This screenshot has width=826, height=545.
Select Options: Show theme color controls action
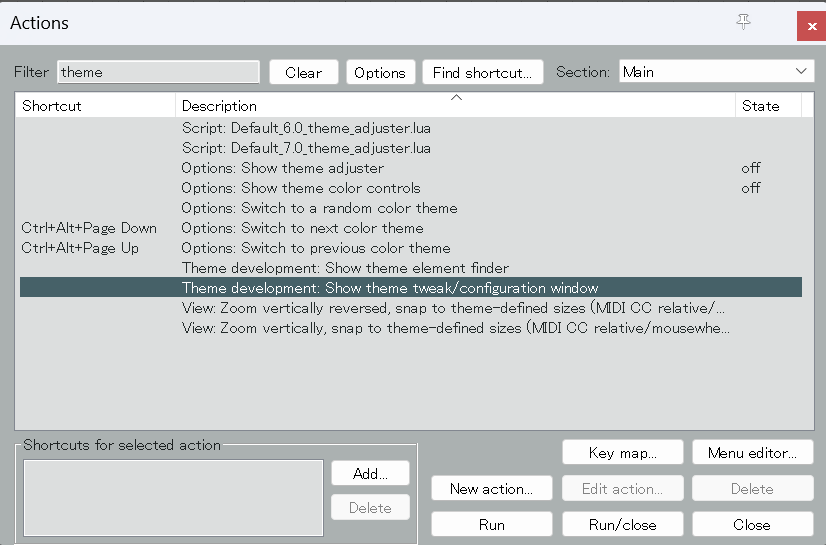coord(411,188)
